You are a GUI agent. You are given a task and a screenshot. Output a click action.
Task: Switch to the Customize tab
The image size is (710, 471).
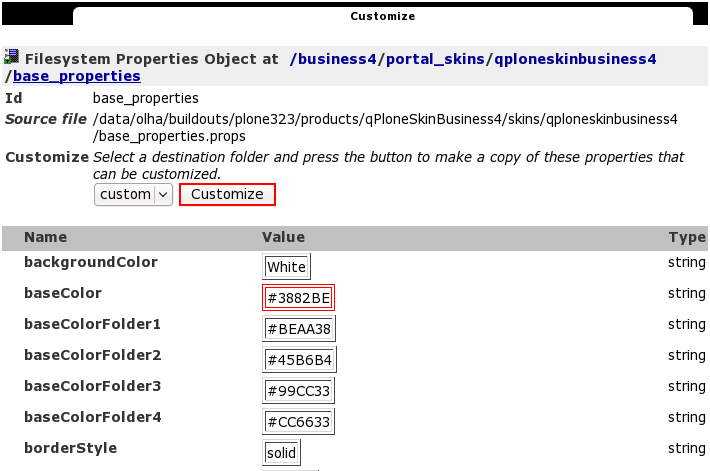click(382, 16)
